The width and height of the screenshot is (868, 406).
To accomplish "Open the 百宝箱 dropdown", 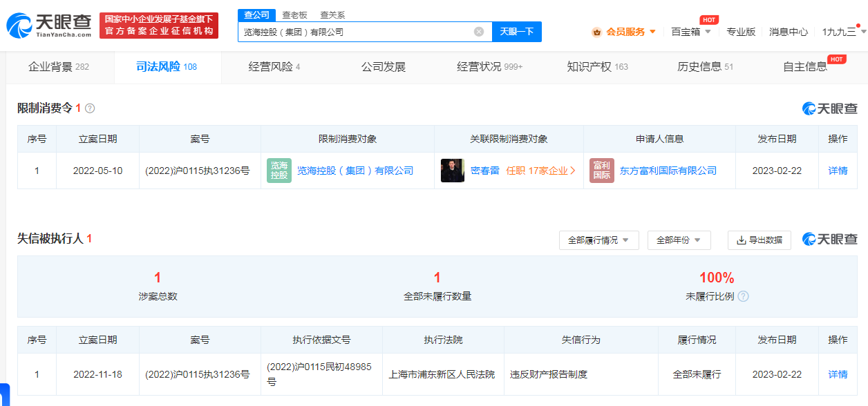I will pos(691,32).
